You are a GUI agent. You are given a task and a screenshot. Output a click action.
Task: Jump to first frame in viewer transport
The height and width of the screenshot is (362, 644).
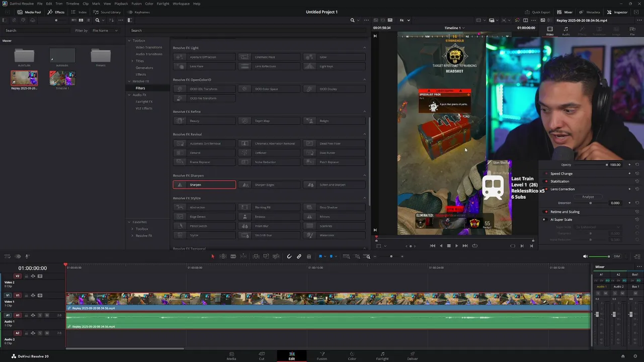[x=432, y=246]
